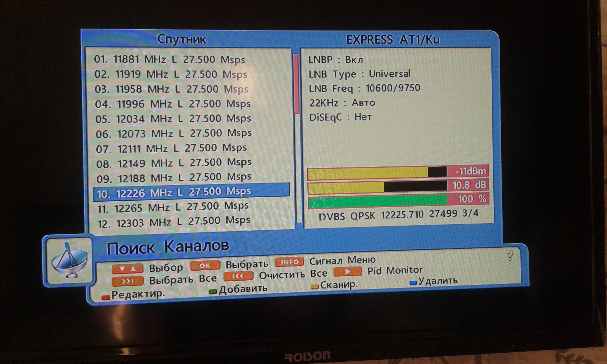
Task: Click the orange INFO key icon
Action: coord(289,262)
